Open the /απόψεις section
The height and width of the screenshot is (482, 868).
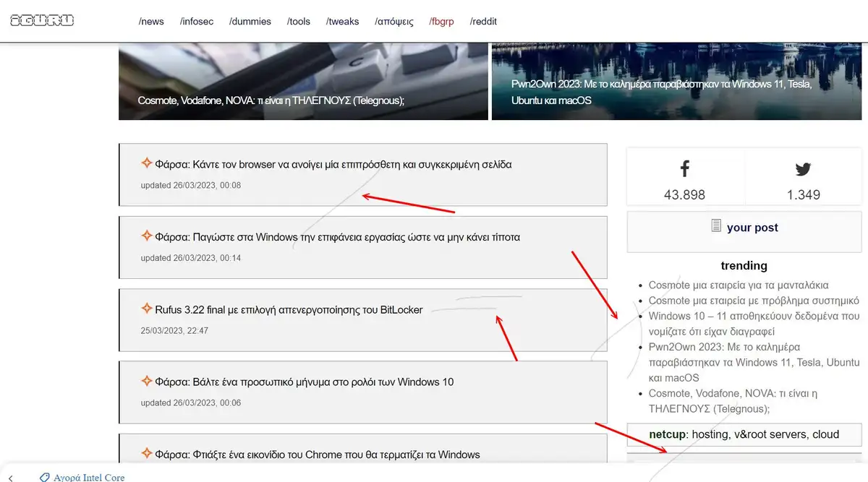click(x=394, y=22)
